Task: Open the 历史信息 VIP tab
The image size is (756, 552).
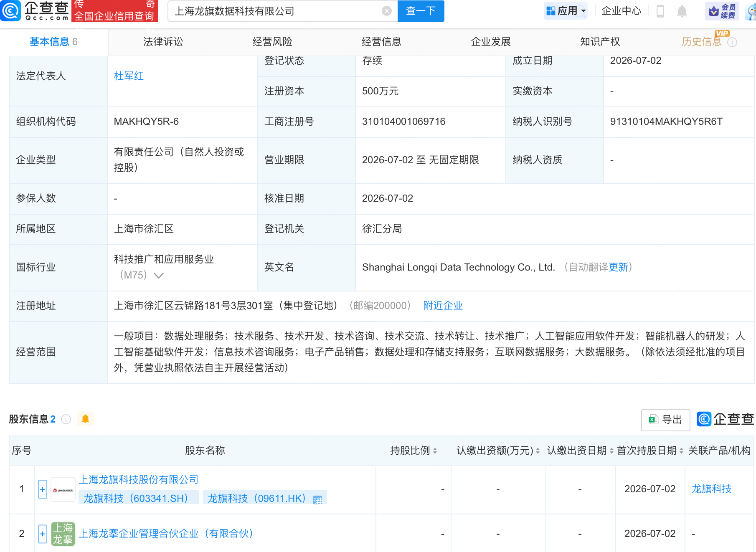Action: [702, 42]
